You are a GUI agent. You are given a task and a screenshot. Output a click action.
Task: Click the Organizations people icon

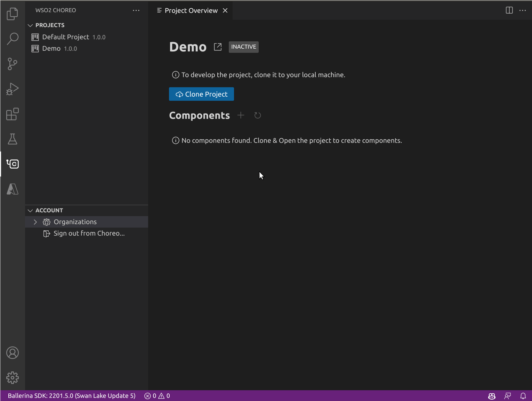pyautogui.click(x=47, y=222)
